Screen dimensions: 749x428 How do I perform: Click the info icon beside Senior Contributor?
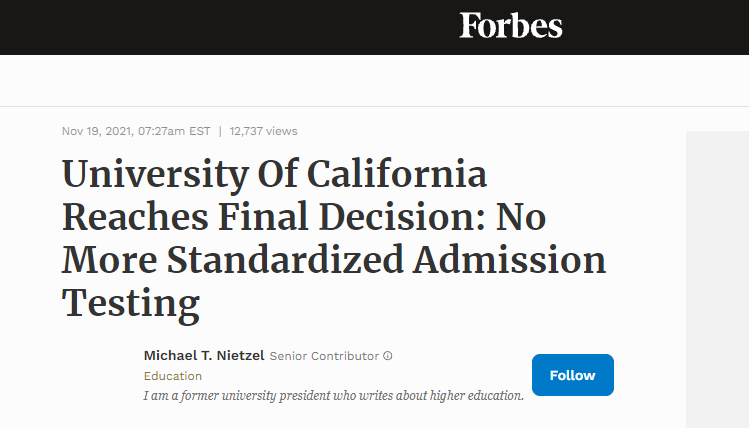tap(388, 356)
